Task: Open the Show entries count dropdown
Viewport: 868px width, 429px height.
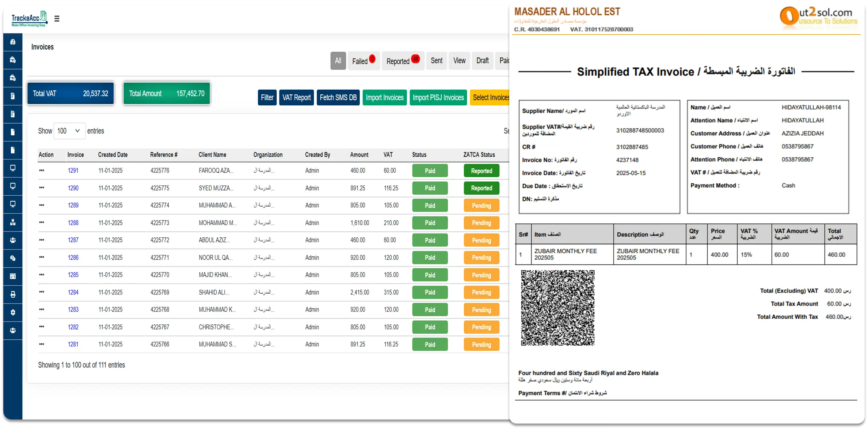Action: (69, 131)
